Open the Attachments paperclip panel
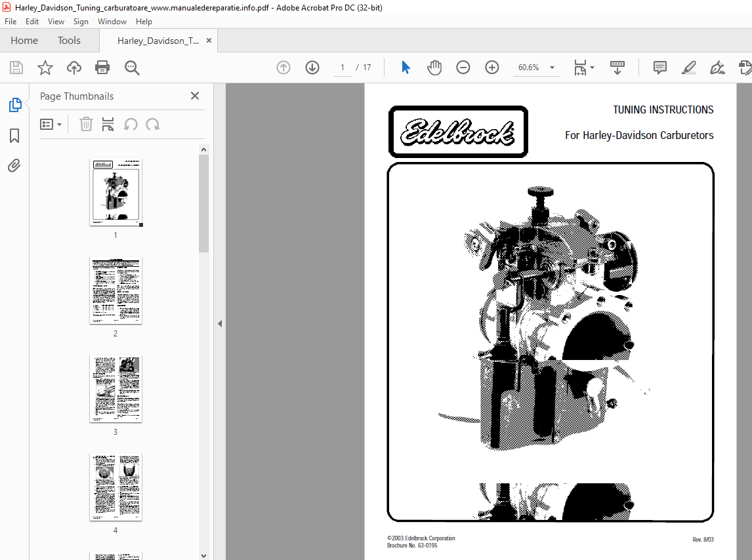Viewport: 752px width, 560px height. (14, 166)
